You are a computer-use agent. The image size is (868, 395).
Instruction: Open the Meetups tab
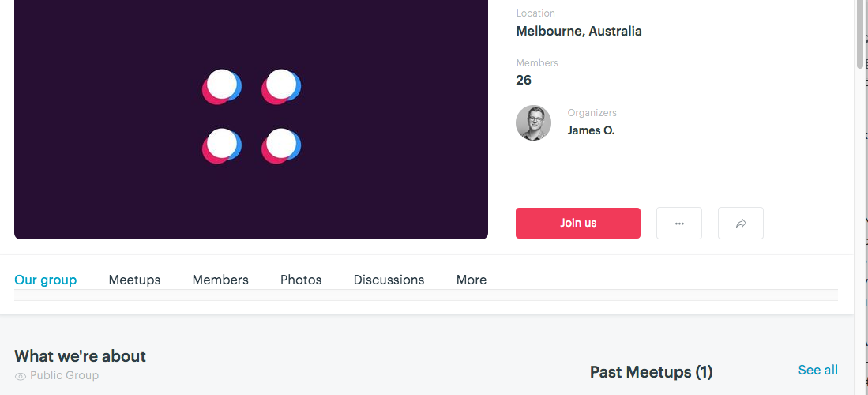(134, 280)
